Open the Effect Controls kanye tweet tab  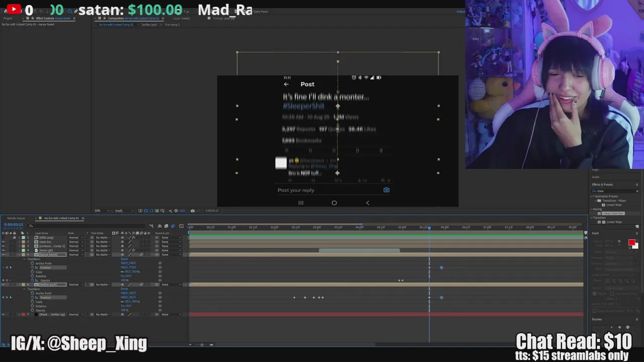[x=53, y=18]
